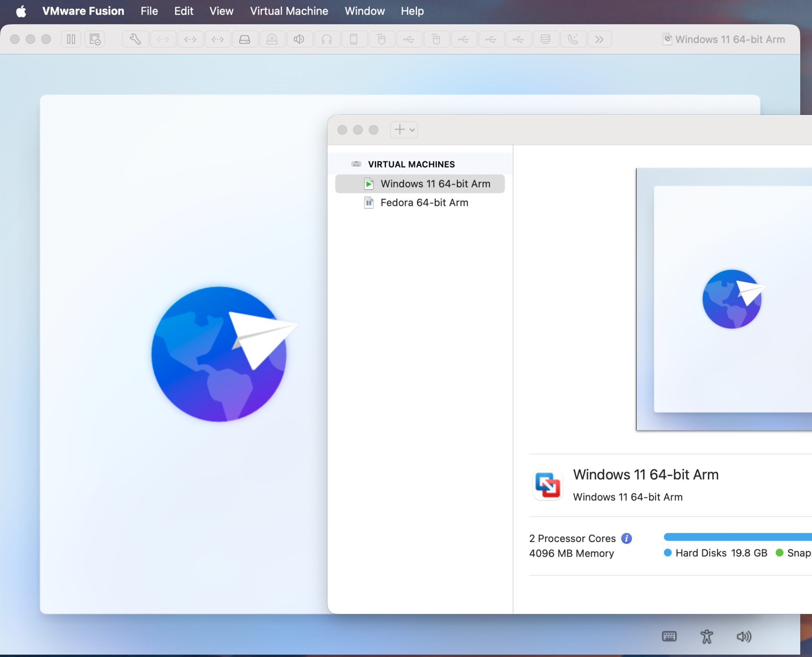Image resolution: width=812 pixels, height=657 pixels.
Task: Open the add virtual machine plus dropdown
Action: click(x=404, y=130)
